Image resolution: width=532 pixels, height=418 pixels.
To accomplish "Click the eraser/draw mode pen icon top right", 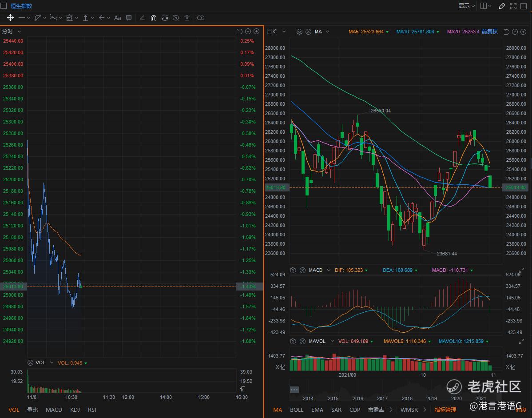I will tap(502, 6).
